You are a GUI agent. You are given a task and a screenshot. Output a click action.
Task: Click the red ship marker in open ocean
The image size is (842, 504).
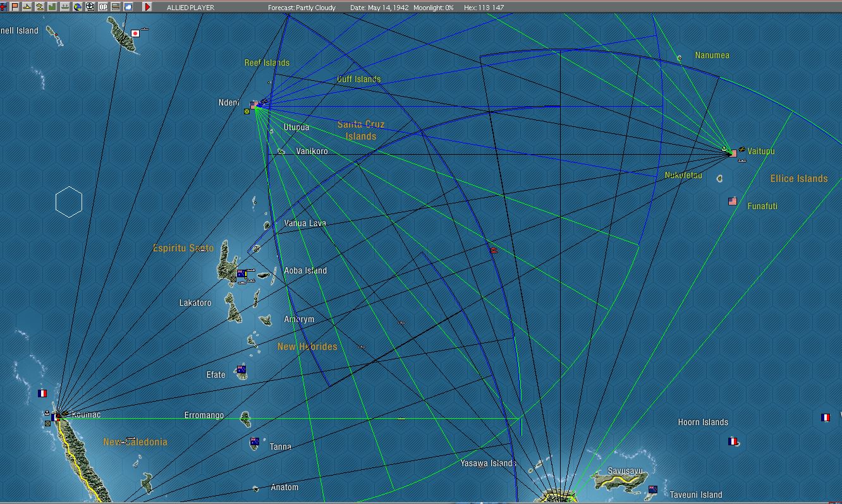tap(494, 251)
